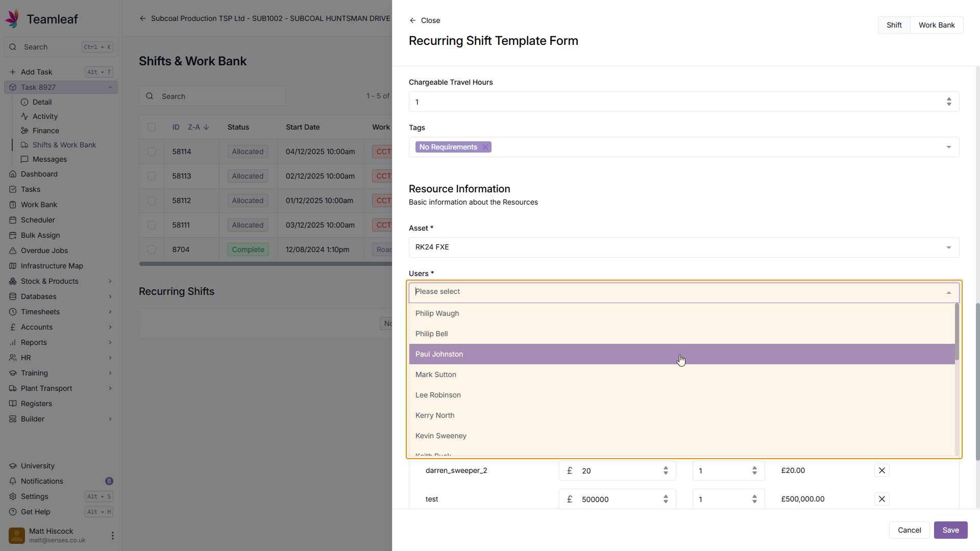
Task: Expand the Tags dropdown arrow
Action: click(x=948, y=147)
